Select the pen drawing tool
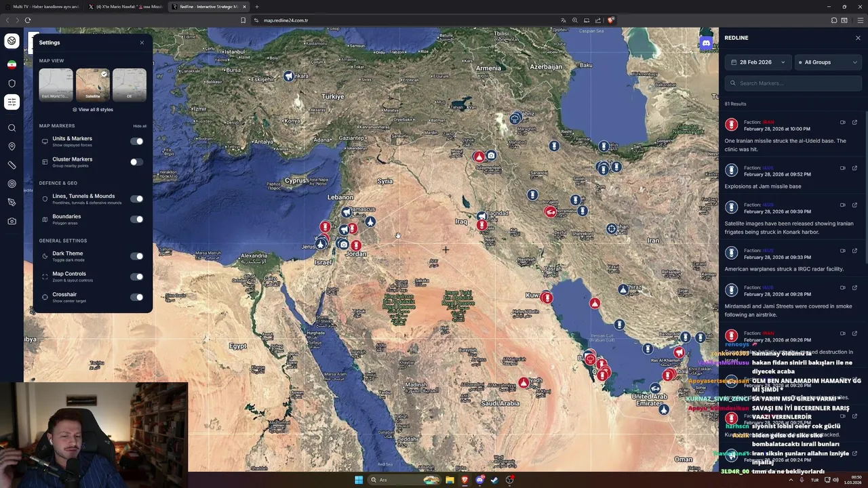The image size is (868, 488). coord(12,203)
